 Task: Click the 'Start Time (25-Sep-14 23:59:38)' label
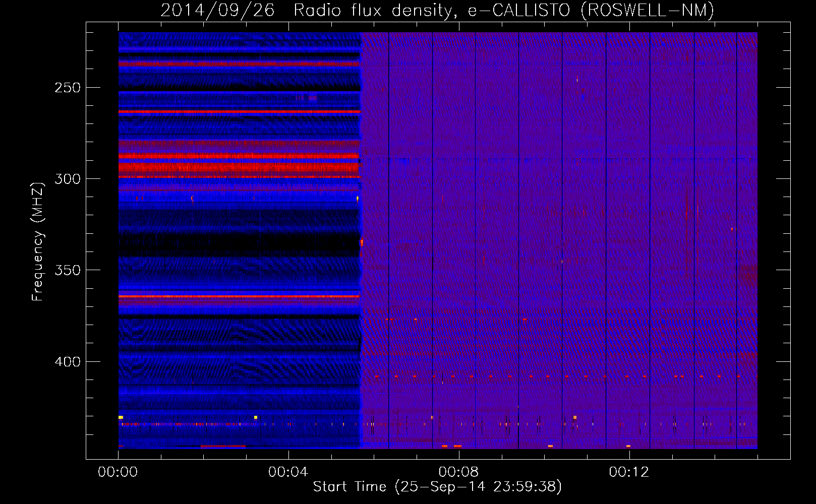[x=437, y=487]
